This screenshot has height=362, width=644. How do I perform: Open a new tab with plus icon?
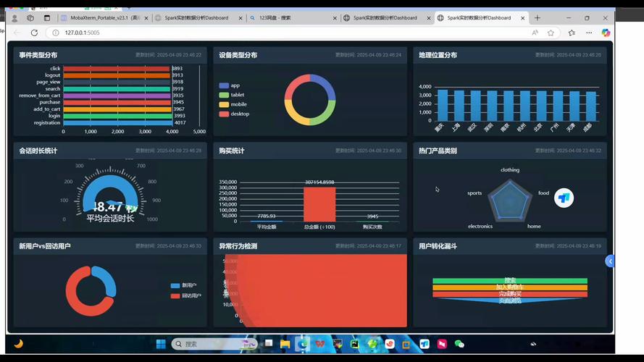coord(538,18)
